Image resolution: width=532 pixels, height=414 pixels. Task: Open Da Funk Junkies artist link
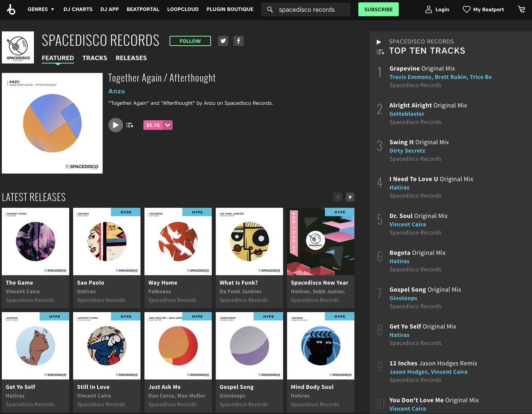pyautogui.click(x=241, y=292)
